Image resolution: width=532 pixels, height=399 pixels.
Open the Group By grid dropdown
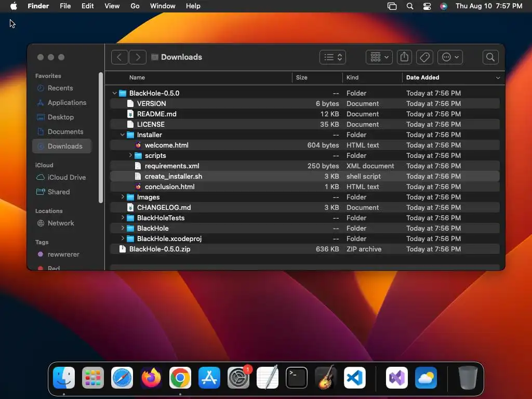tap(379, 57)
